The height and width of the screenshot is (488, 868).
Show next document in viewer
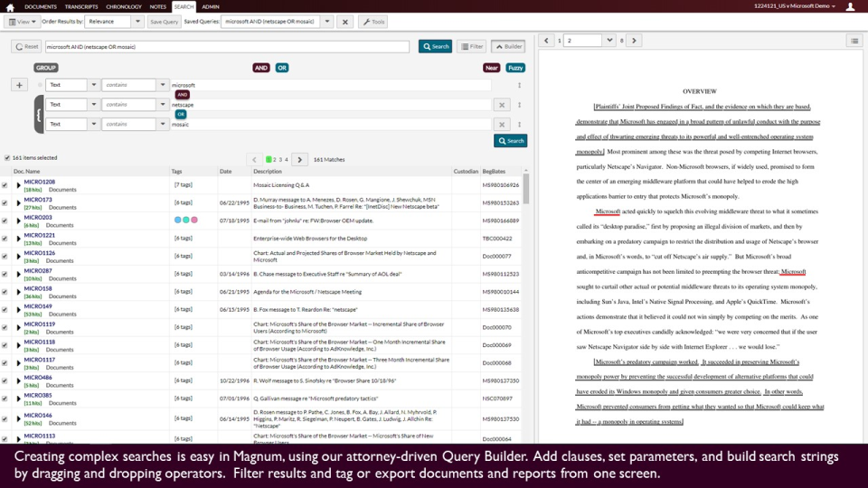[634, 41]
